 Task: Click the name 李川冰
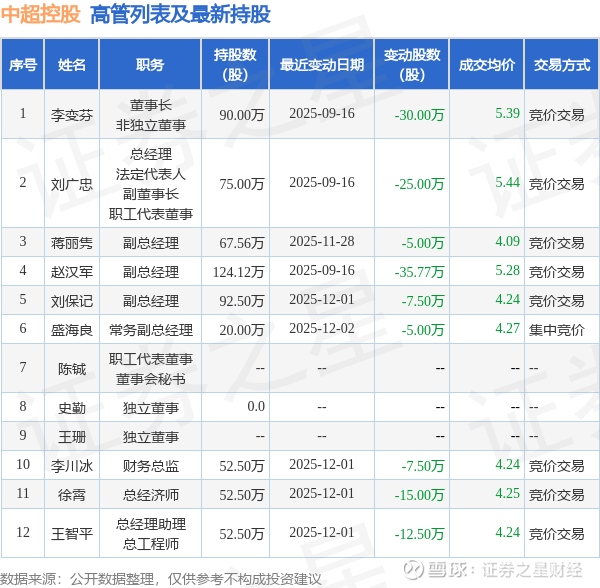pyautogui.click(x=72, y=466)
